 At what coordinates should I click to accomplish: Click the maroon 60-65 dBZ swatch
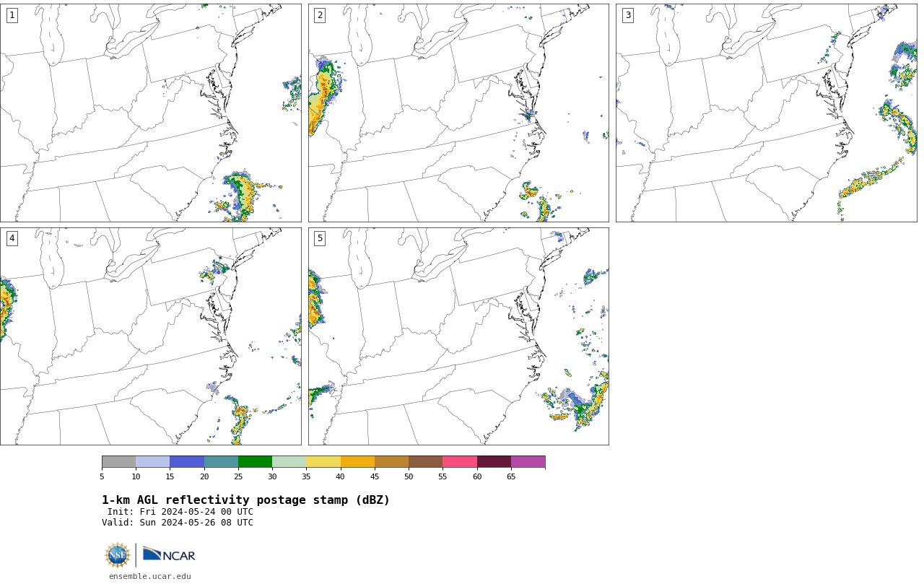pyautogui.click(x=494, y=462)
